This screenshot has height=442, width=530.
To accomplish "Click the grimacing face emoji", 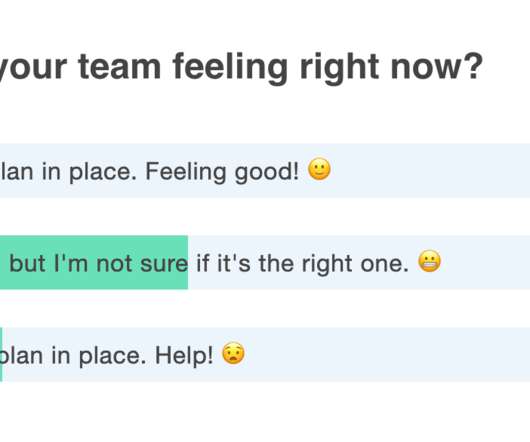I will click(430, 261).
